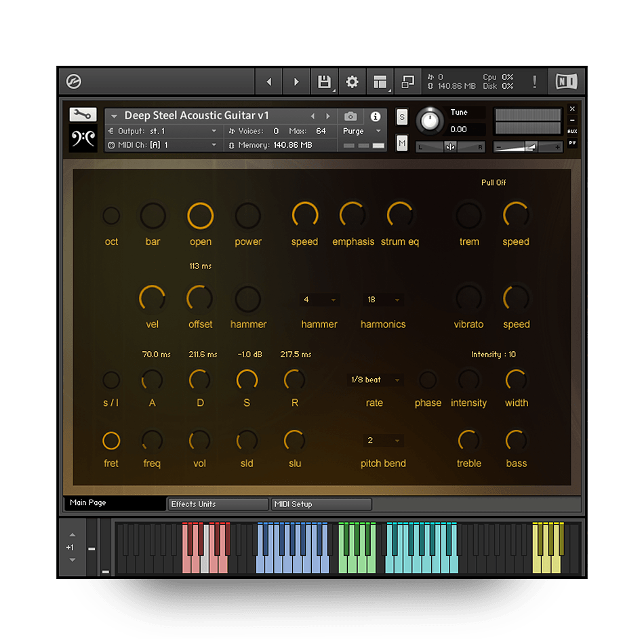Toggle the trem button
Image resolution: width=644 pixels, height=644 pixels.
pyautogui.click(x=468, y=216)
